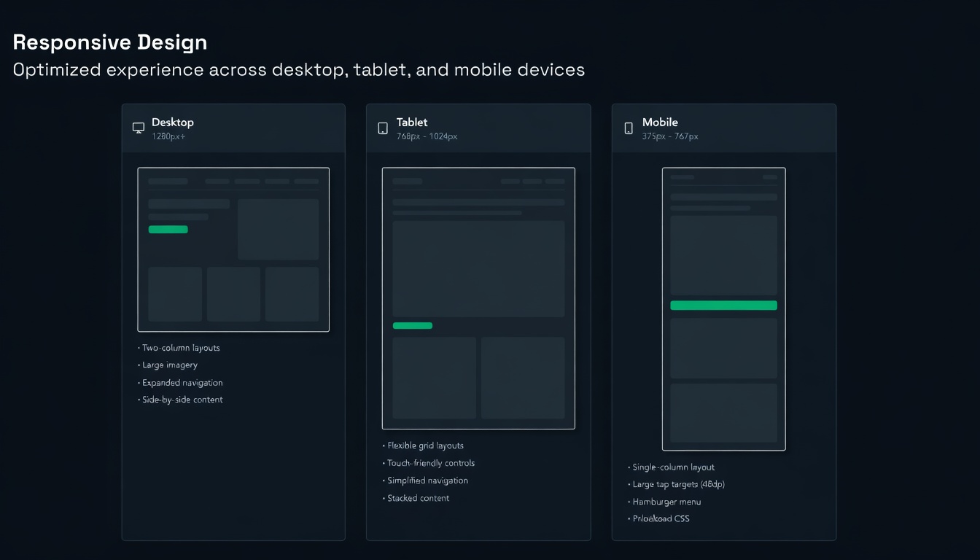980x560 pixels.
Task: Switch to the Tablet breakpoint tab
Action: tap(478, 127)
